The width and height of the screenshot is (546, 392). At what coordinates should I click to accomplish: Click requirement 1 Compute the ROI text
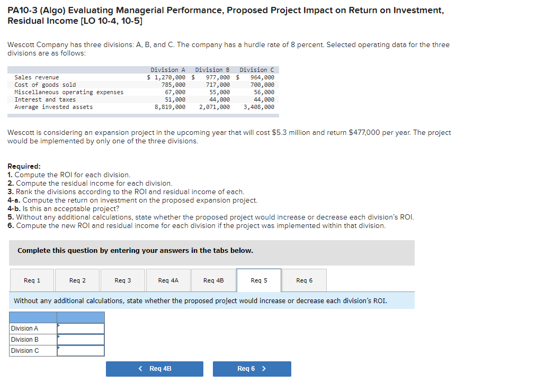[x=69, y=175]
